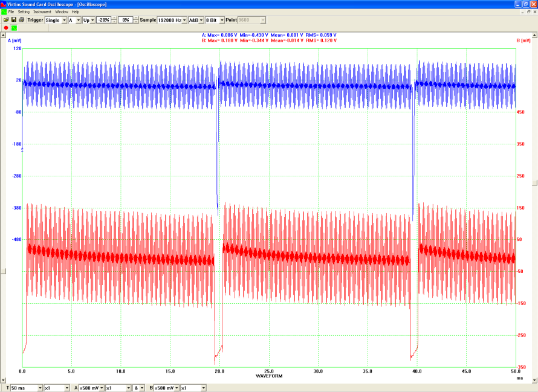Restore down the Virtins main window
Screen dimensions: 538x392
pyautogui.click(x=526, y=4)
